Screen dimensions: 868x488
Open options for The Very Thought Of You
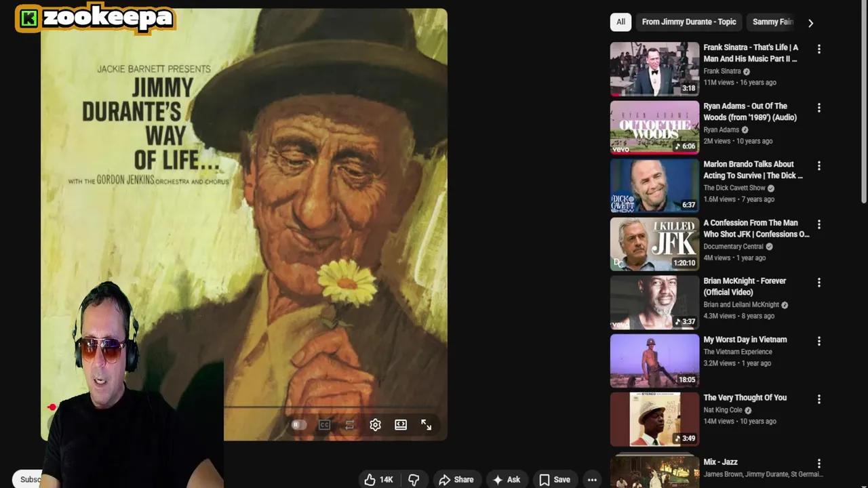(819, 399)
